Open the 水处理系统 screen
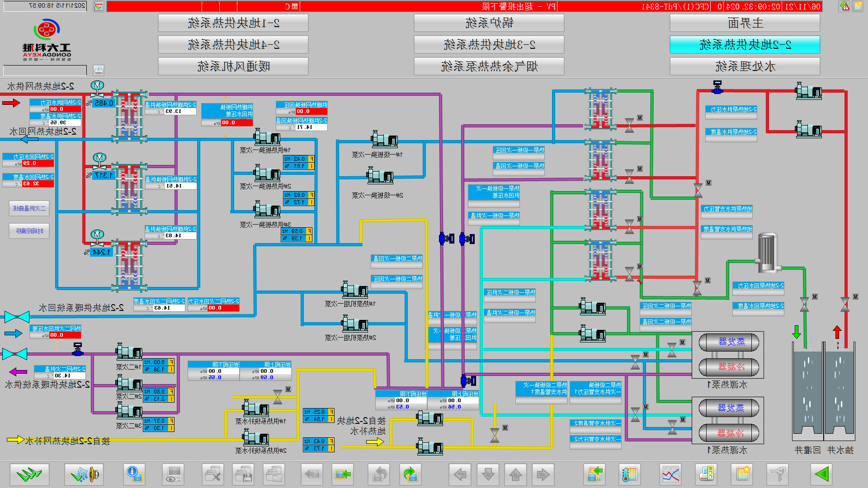The width and height of the screenshot is (868, 488). click(745, 66)
